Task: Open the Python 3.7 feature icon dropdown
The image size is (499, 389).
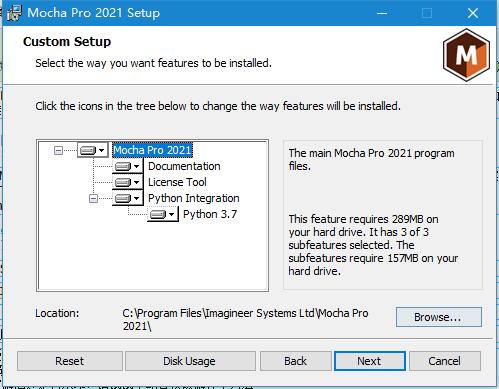Action: tap(163, 214)
